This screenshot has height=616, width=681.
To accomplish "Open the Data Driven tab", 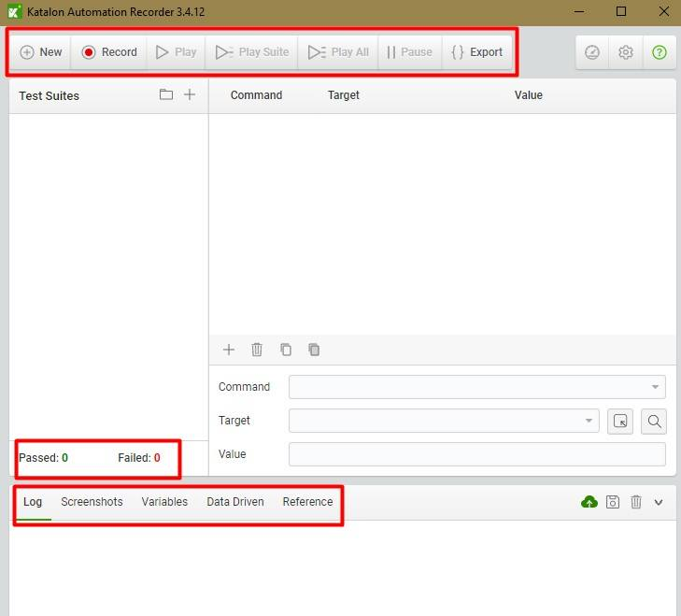I will click(235, 502).
